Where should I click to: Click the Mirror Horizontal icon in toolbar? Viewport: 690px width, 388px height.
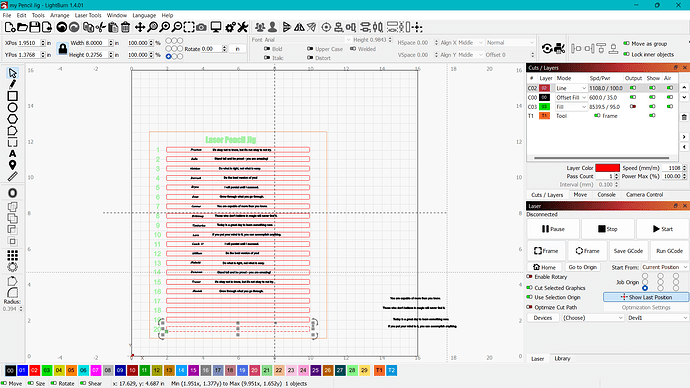pos(299,27)
